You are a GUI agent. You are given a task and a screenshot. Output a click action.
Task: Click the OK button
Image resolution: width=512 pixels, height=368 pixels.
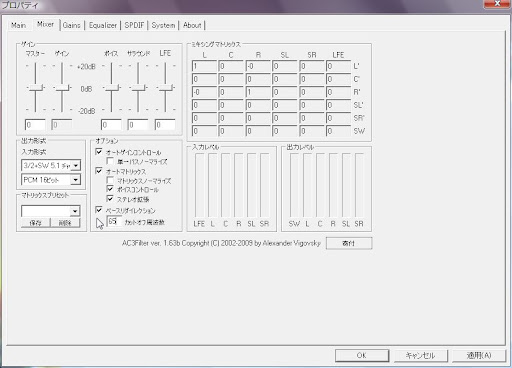tap(362, 355)
